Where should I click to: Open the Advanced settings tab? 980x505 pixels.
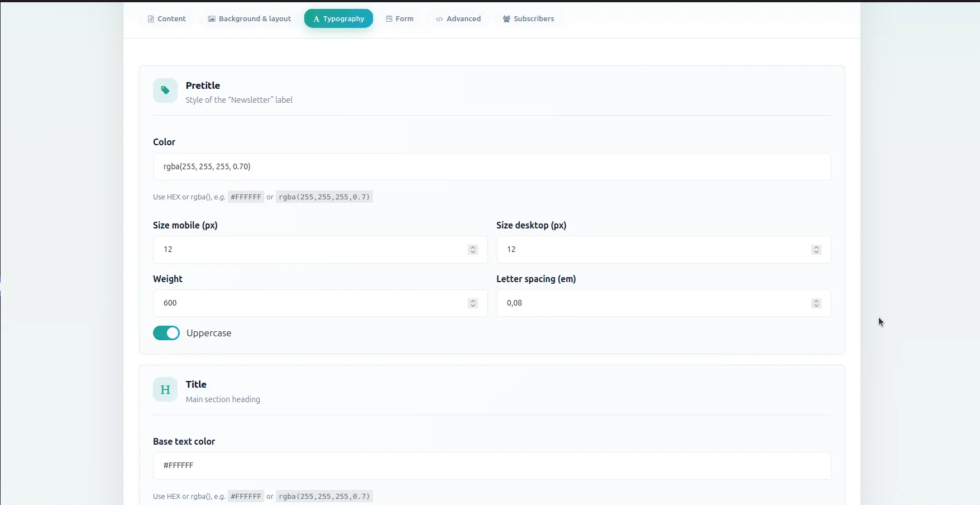coord(458,19)
